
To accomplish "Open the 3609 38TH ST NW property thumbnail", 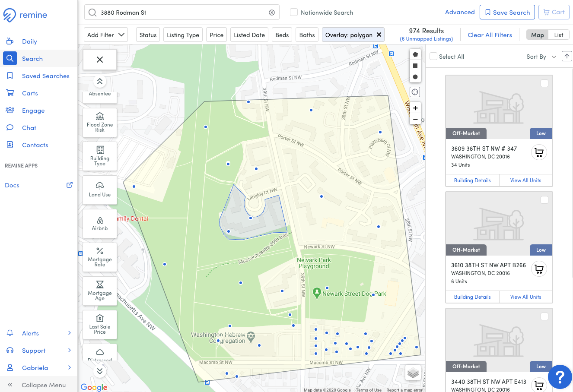I will click(x=499, y=107).
